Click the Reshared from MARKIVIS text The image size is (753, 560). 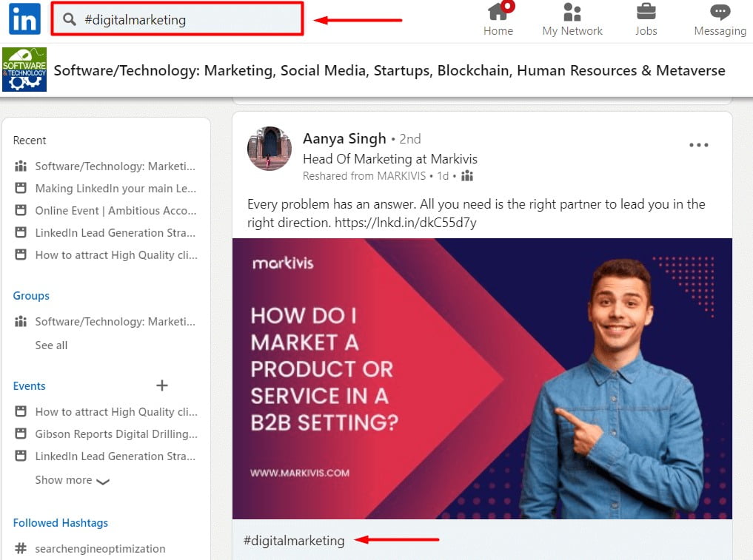364,176
